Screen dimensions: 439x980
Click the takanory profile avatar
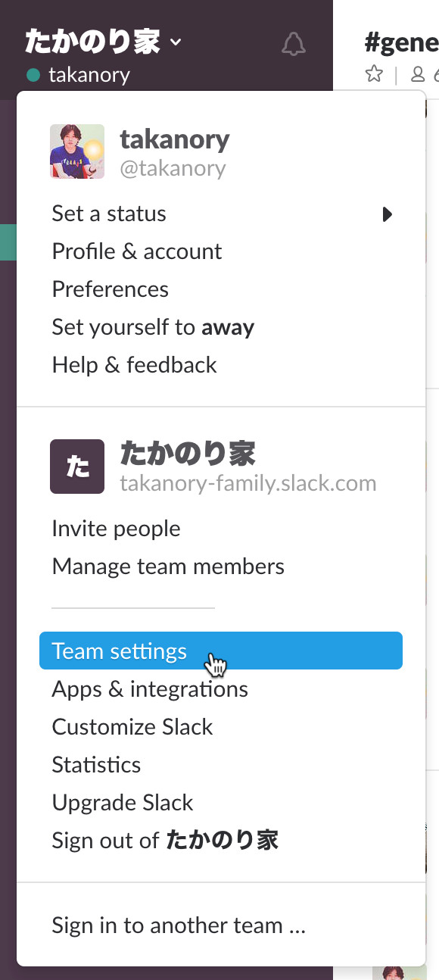pos(77,151)
